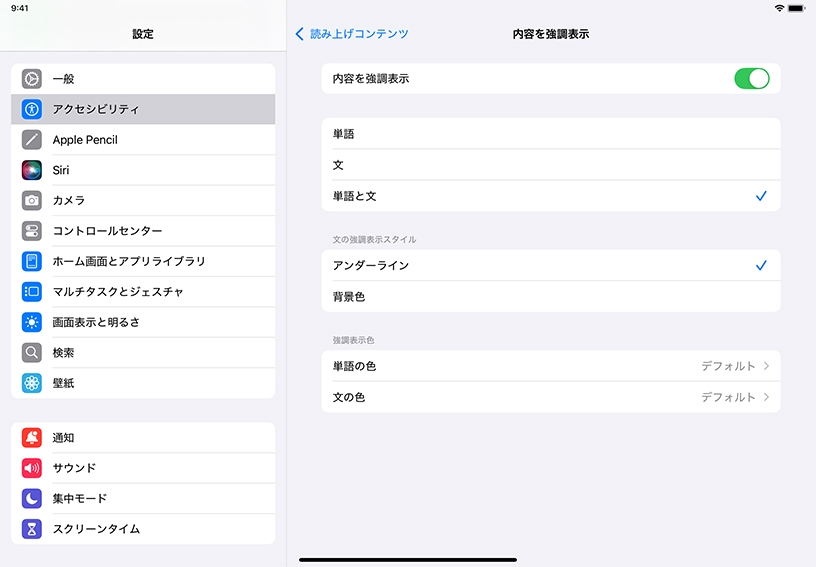Tap the Notifications (通知) bell icon
The image size is (816, 567).
(31, 438)
